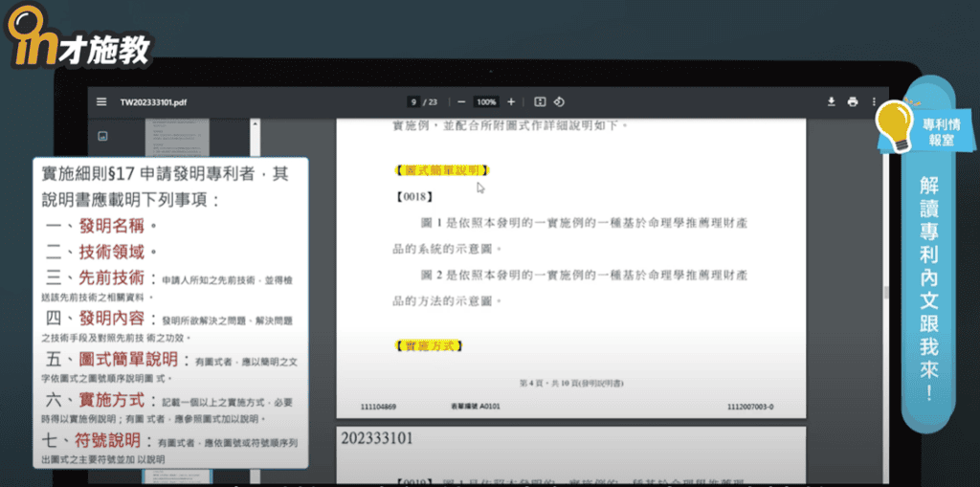Click the sidebar scrollbar up arrow
Screen dimensions: 980x487
tap(256, 124)
